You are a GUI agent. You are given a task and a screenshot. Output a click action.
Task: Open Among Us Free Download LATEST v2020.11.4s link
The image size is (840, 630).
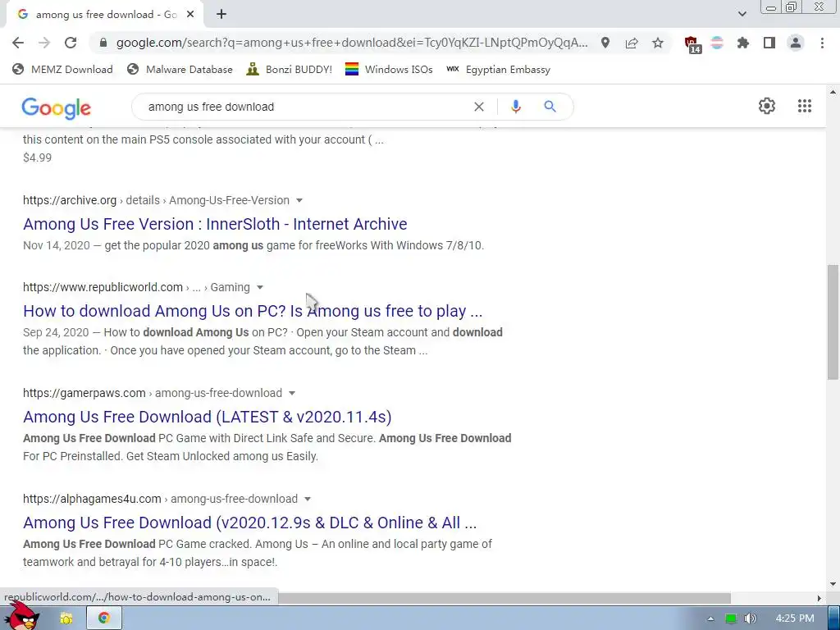(x=208, y=417)
